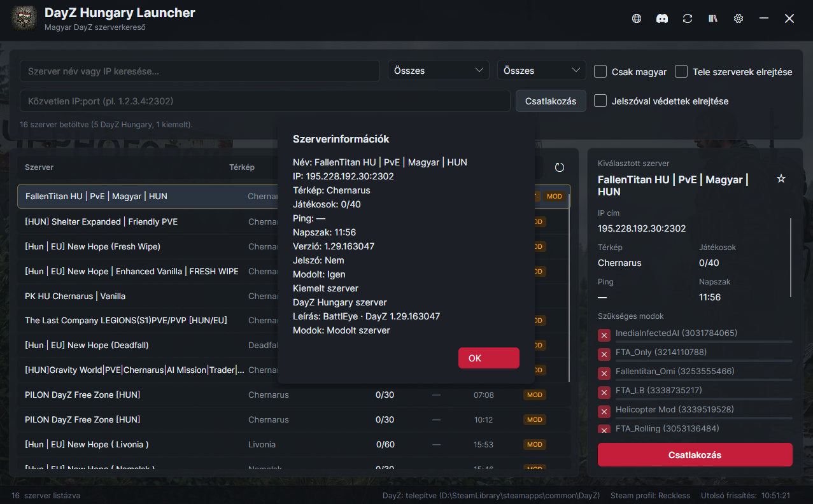Image resolution: width=813 pixels, height=504 pixels.
Task: Click the IP address 195.228.192.30:2302 in side panel
Action: [642, 228]
